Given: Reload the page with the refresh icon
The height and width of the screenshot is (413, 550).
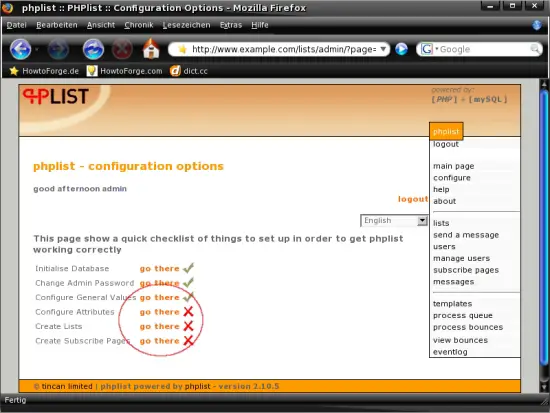Looking at the screenshot, I should coord(93,49).
